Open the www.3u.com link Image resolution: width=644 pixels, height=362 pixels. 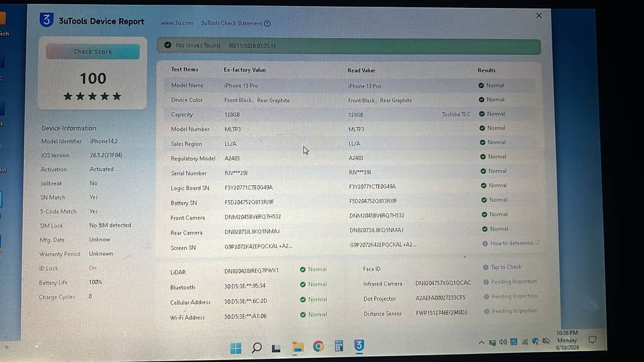tap(177, 23)
